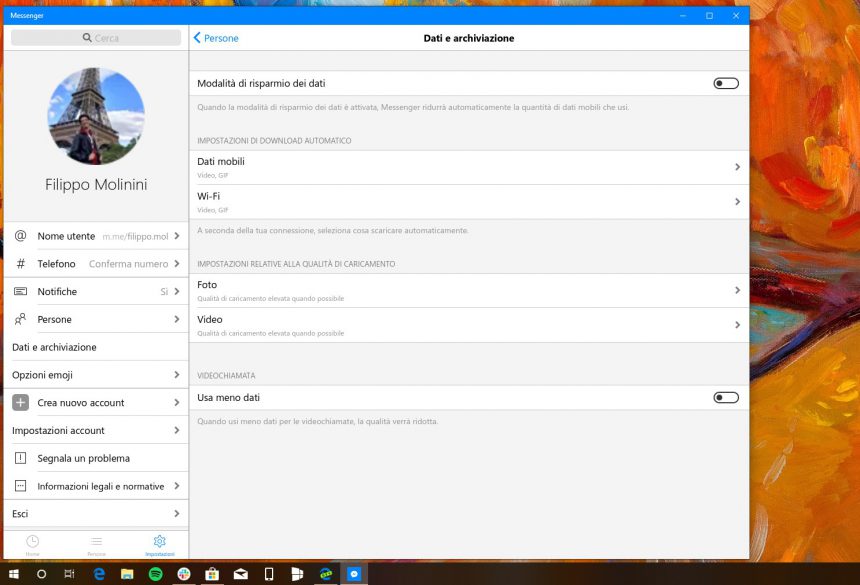Click the gear icon in bottom bar

tap(160, 541)
